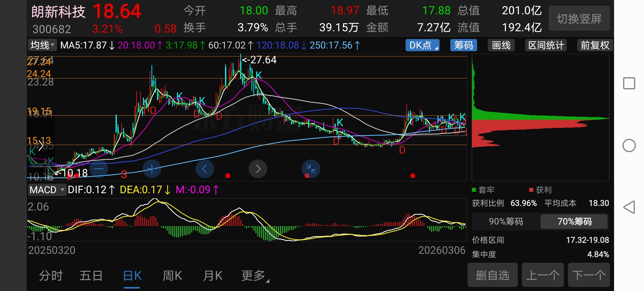Toggle the 筹码 chip distribution button
Viewport: 644px width, 291px height.
(463, 45)
